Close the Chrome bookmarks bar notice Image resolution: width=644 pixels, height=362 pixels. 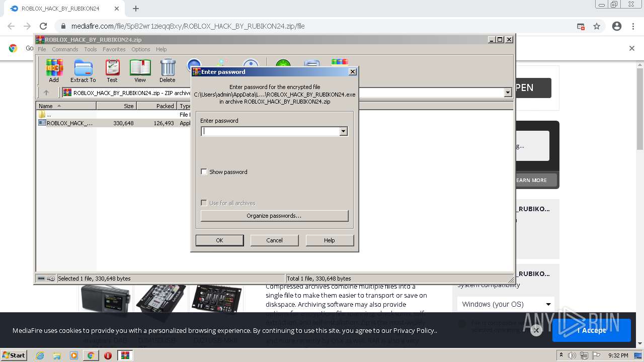(x=632, y=48)
